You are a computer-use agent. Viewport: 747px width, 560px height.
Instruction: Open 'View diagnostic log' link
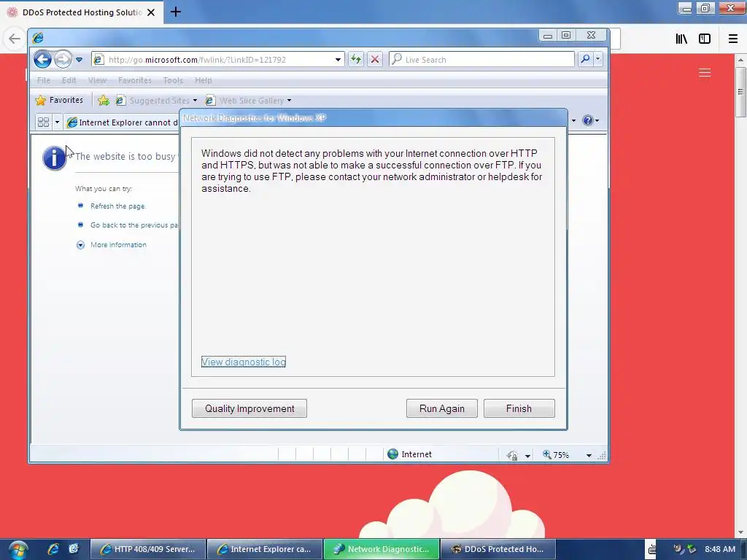coord(244,362)
